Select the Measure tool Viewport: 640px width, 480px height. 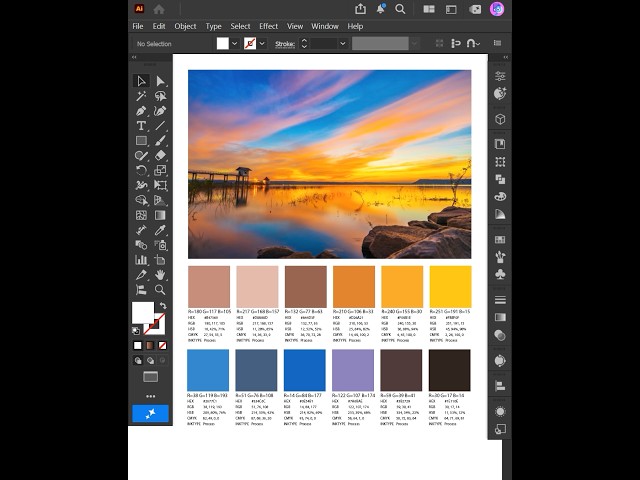[x=141, y=230]
